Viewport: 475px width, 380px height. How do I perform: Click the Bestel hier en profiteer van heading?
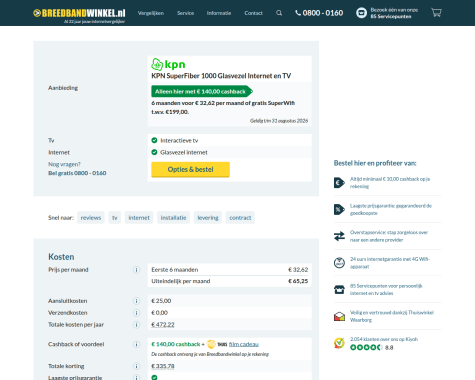(x=375, y=163)
